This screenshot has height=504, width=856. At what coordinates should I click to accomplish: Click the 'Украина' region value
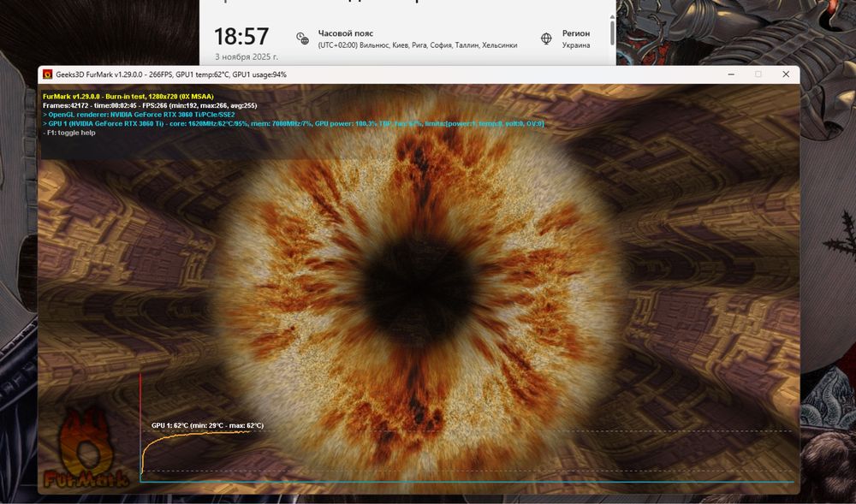576,45
